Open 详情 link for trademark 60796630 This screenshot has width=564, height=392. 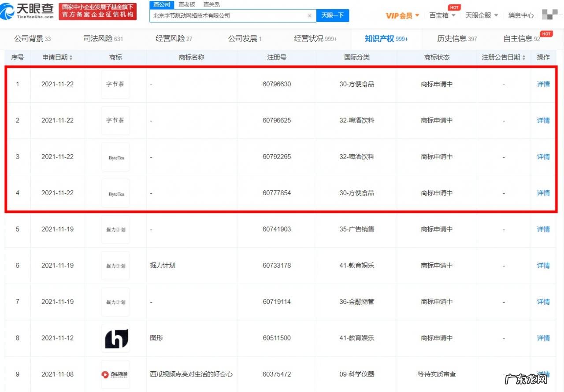click(x=543, y=84)
